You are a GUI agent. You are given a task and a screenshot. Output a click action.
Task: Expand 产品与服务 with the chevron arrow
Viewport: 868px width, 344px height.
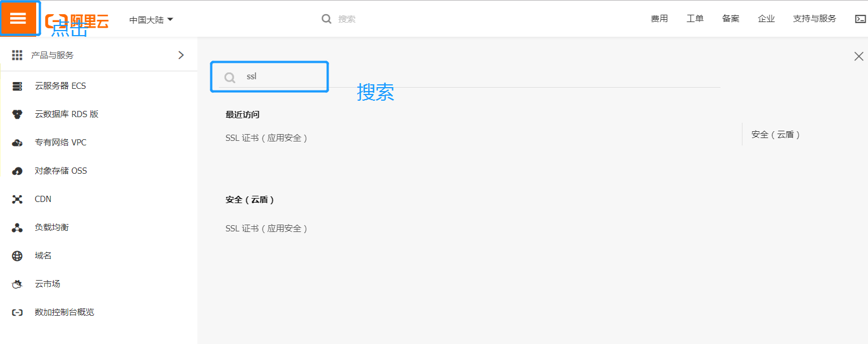pos(181,55)
